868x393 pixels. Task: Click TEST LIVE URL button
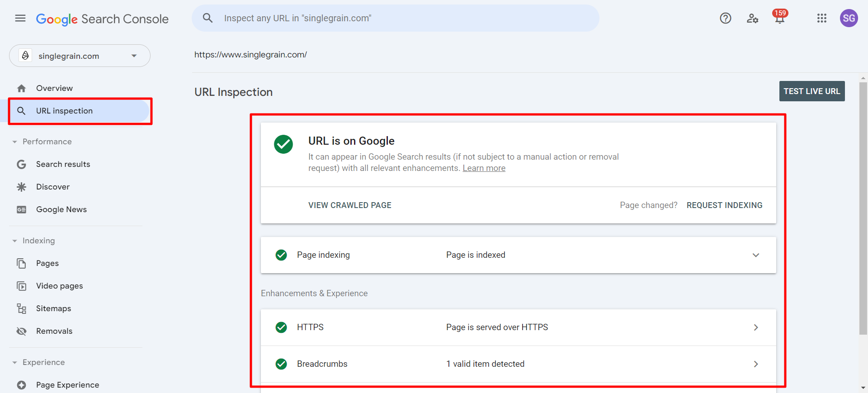tap(812, 91)
